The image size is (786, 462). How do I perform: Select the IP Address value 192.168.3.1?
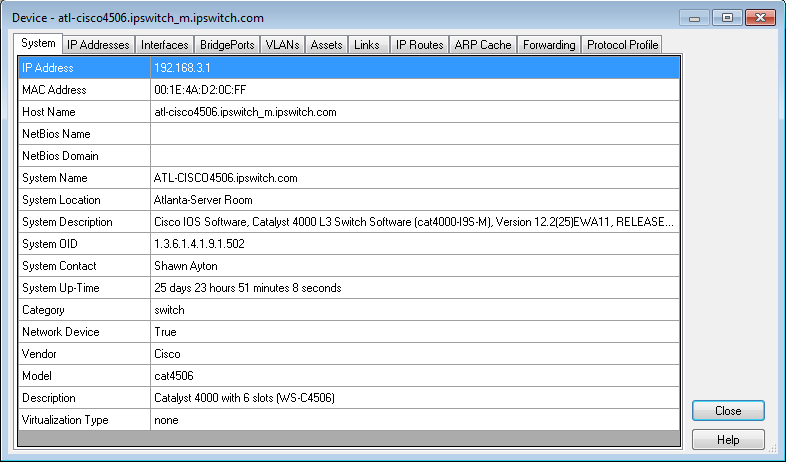[x=415, y=68]
